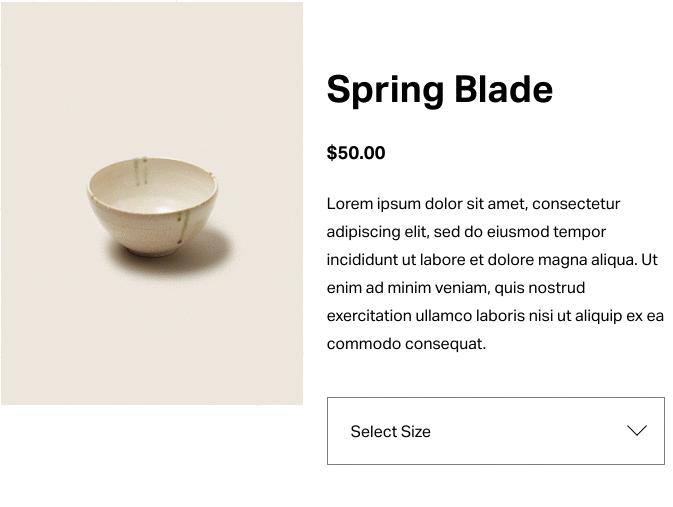Click the word 'Spring' in the heading

click(x=385, y=90)
